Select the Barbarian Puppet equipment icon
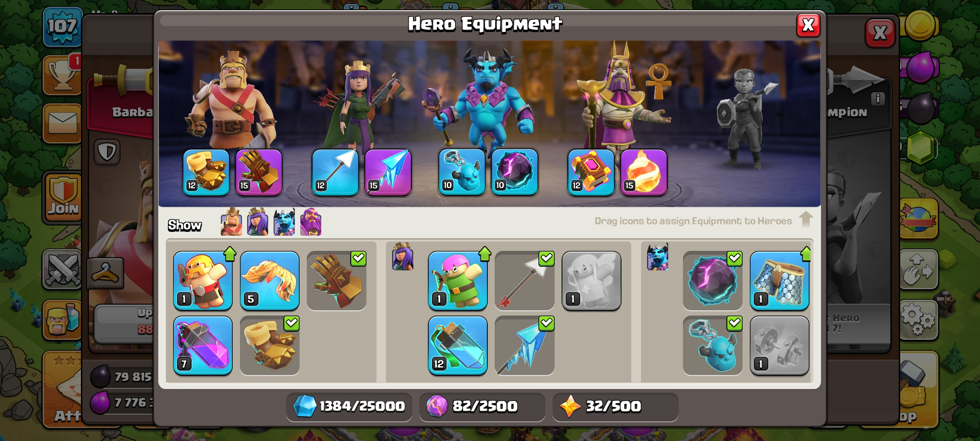The height and width of the screenshot is (441, 980). [x=202, y=281]
